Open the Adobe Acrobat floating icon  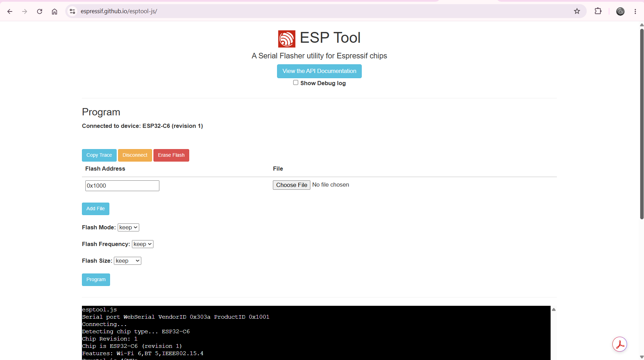620,344
